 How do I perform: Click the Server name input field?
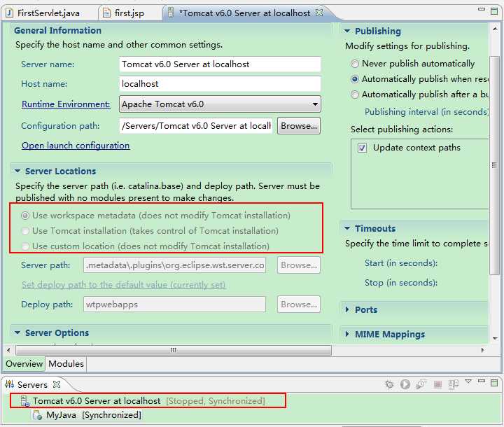pos(220,64)
